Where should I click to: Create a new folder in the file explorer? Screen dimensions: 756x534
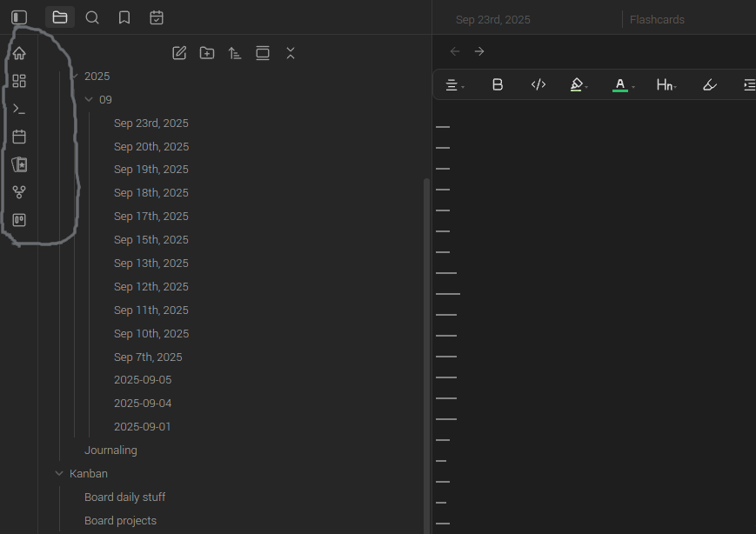click(207, 53)
